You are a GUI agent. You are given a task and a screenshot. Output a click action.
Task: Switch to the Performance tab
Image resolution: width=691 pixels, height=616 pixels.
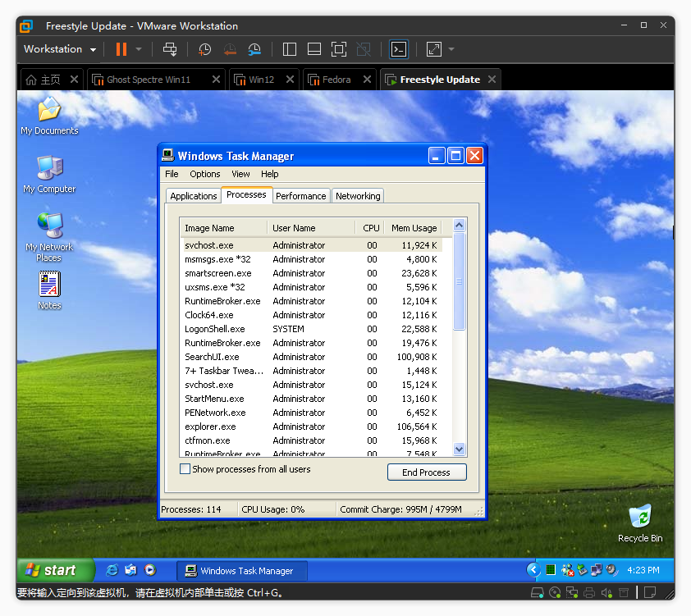[x=300, y=196]
